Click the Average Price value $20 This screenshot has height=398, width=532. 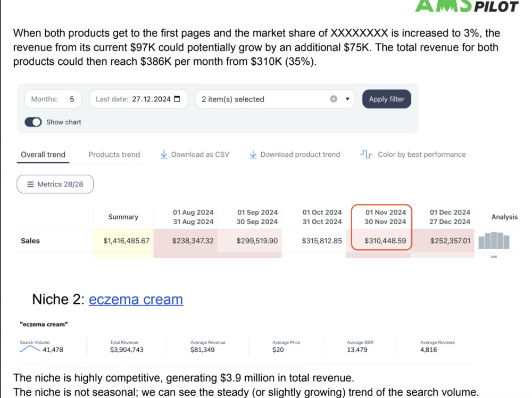278,350
